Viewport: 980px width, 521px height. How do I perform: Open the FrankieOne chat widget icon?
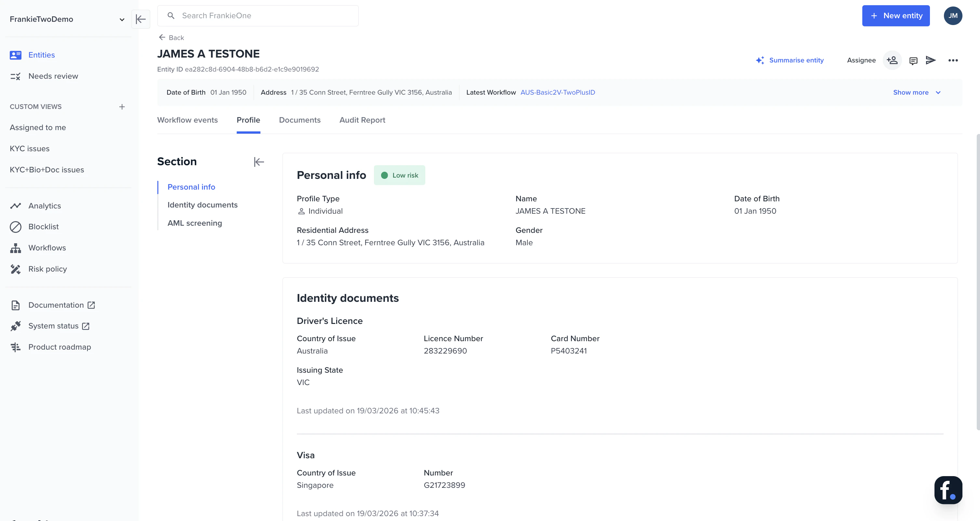[x=948, y=490]
